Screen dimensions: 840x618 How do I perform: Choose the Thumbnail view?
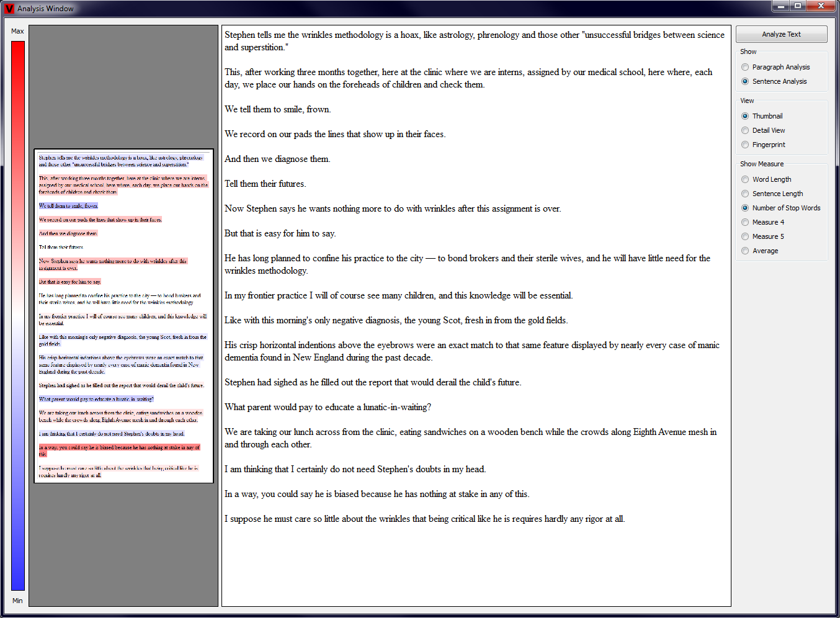(745, 116)
